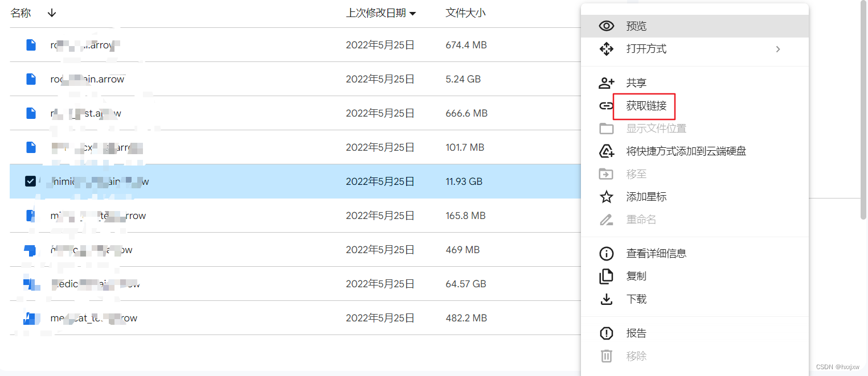Click the link icon beside 获取链接
Viewport: 868px width, 376px height.
tap(607, 106)
